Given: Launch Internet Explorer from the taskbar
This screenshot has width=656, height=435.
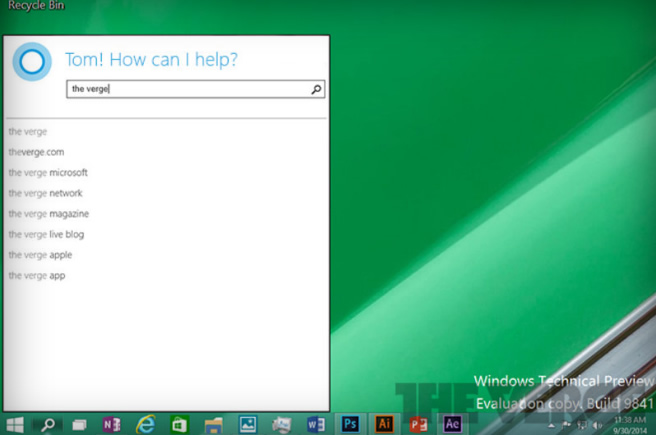Looking at the screenshot, I should coord(146,425).
